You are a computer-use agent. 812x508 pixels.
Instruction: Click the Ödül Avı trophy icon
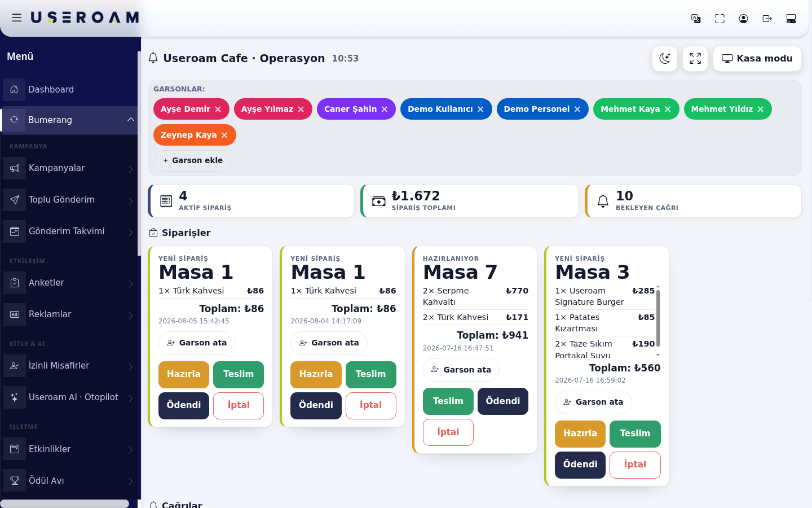(15, 481)
